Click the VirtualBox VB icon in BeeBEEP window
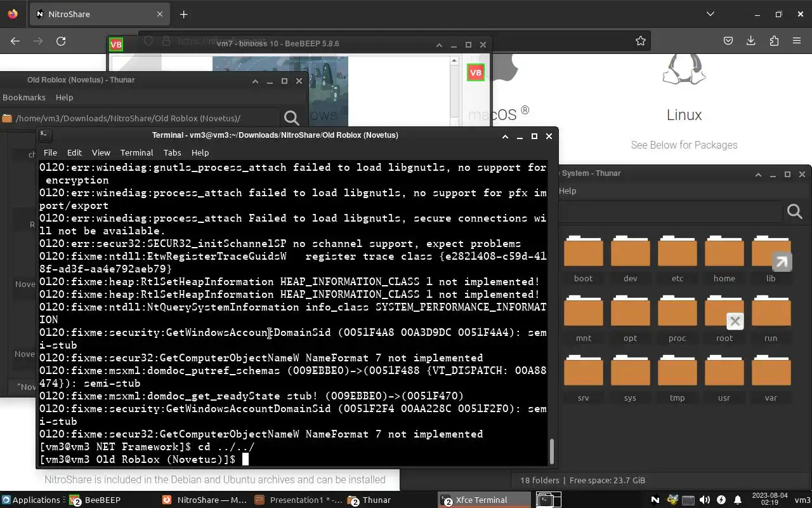Image resolution: width=812 pixels, height=508 pixels. tap(475, 72)
